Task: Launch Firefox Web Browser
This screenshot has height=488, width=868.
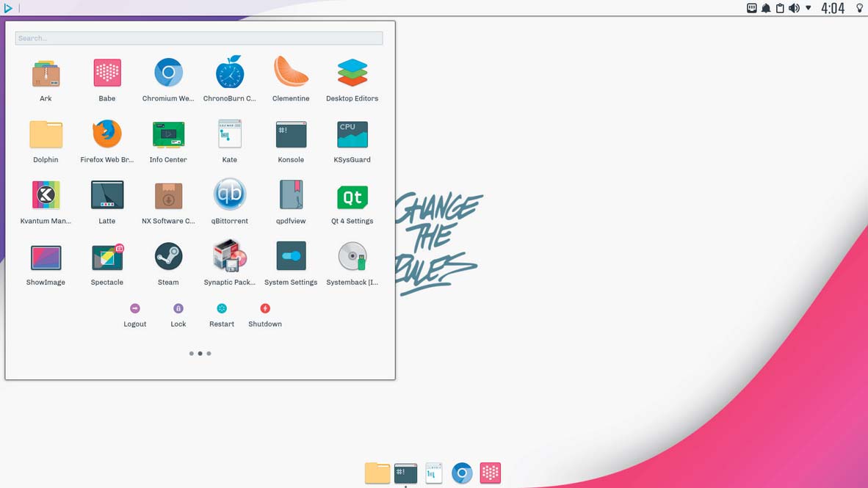Action: [106, 134]
